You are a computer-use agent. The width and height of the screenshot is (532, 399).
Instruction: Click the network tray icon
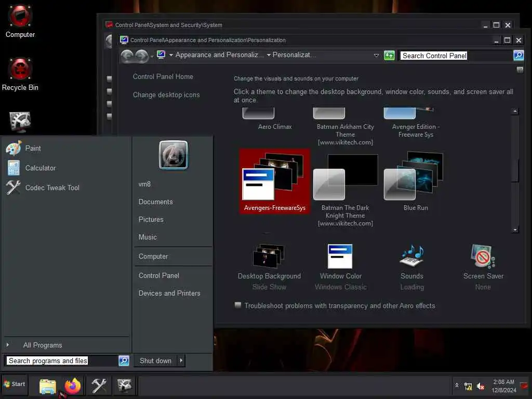point(468,386)
